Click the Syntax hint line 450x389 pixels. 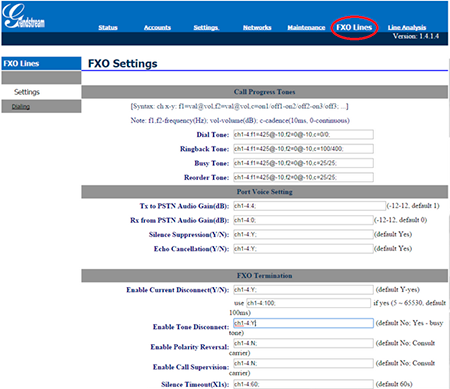pyautogui.click(x=239, y=106)
